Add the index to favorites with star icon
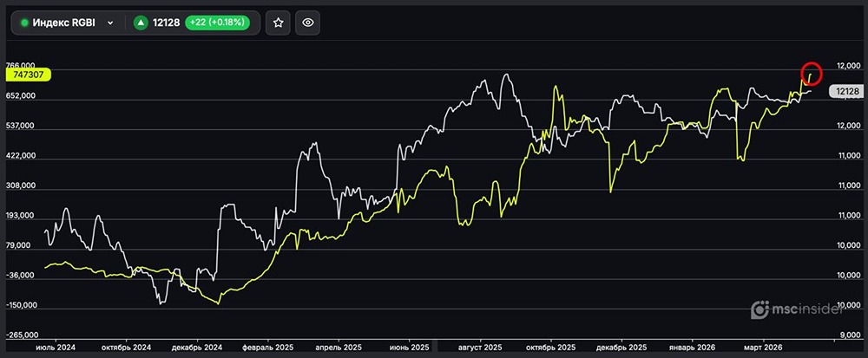The width and height of the screenshot is (868, 358). (x=278, y=23)
